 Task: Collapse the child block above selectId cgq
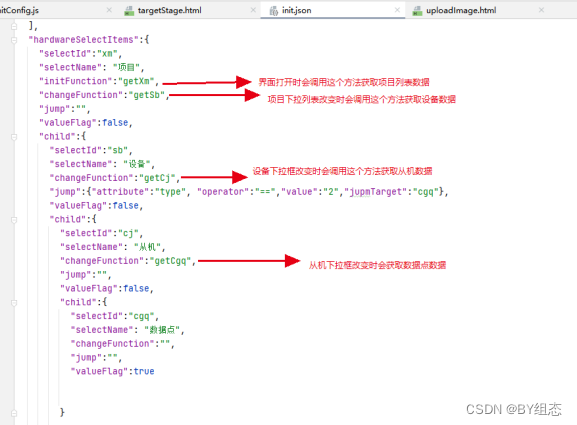pyautogui.click(x=14, y=303)
